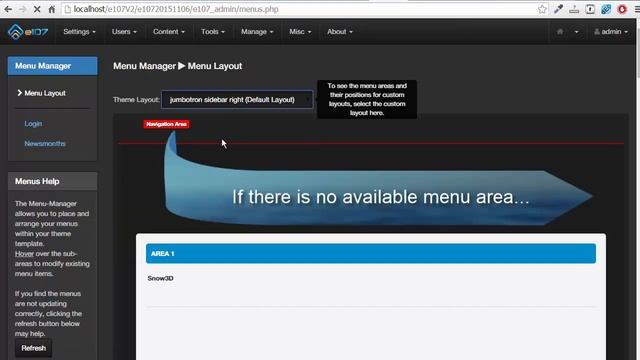Open the Manage menu
Image resolution: width=640 pixels, height=360 pixels.
point(257,31)
